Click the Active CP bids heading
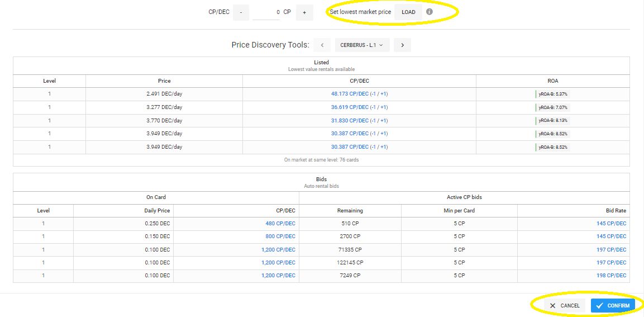This screenshot has height=317, width=644. point(464,197)
